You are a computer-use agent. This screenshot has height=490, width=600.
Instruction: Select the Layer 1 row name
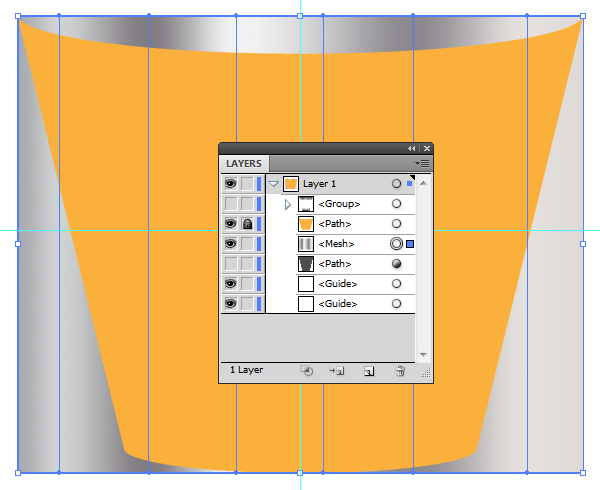320,184
